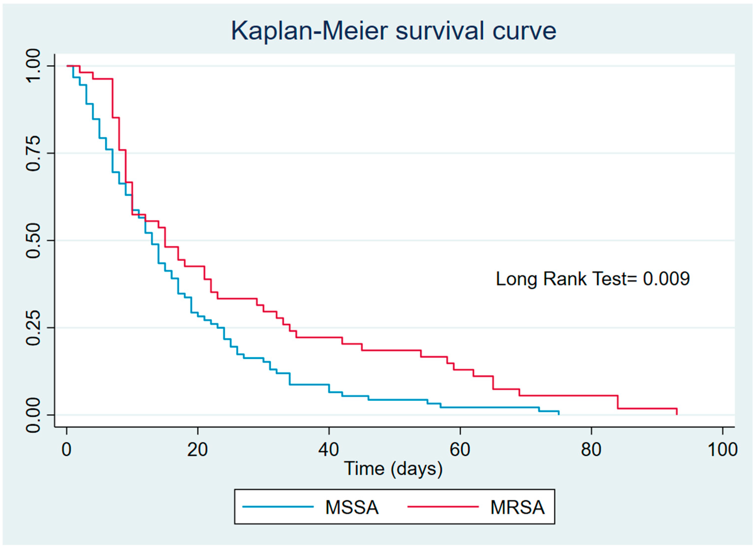This screenshot has height=549, width=756.
Task: Select the 60 x-axis tick label
Action: point(460,449)
